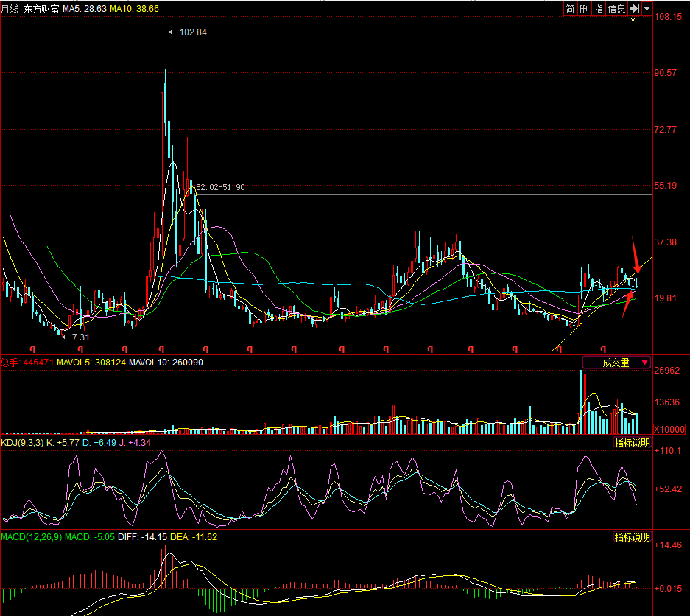The image size is (690, 616).
Task: Click the MAVOL10: 260090 label
Action: coord(166,363)
